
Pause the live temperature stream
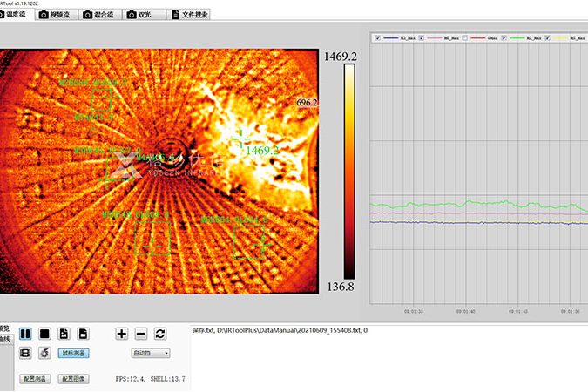25,333
